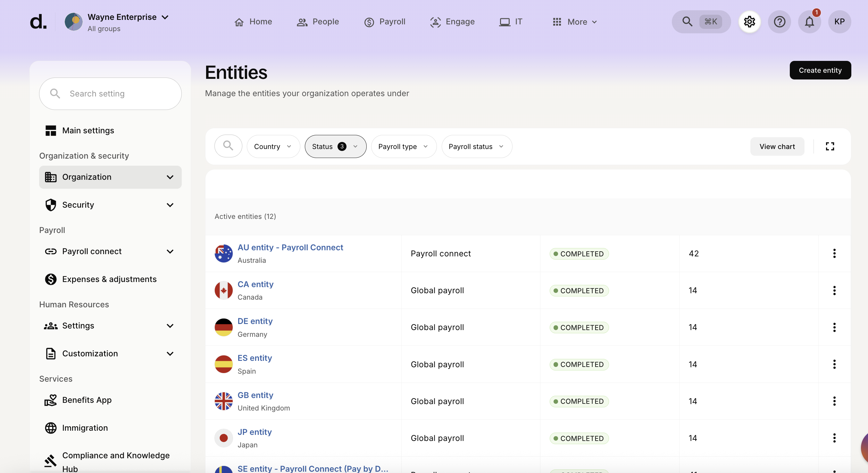Click the global search magnifier icon

(687, 22)
